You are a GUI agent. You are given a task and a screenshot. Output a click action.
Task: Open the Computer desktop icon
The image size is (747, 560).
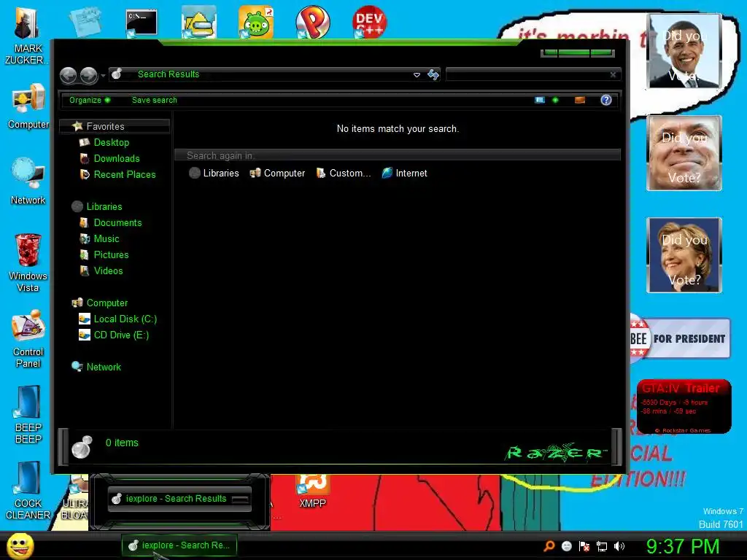click(28, 106)
